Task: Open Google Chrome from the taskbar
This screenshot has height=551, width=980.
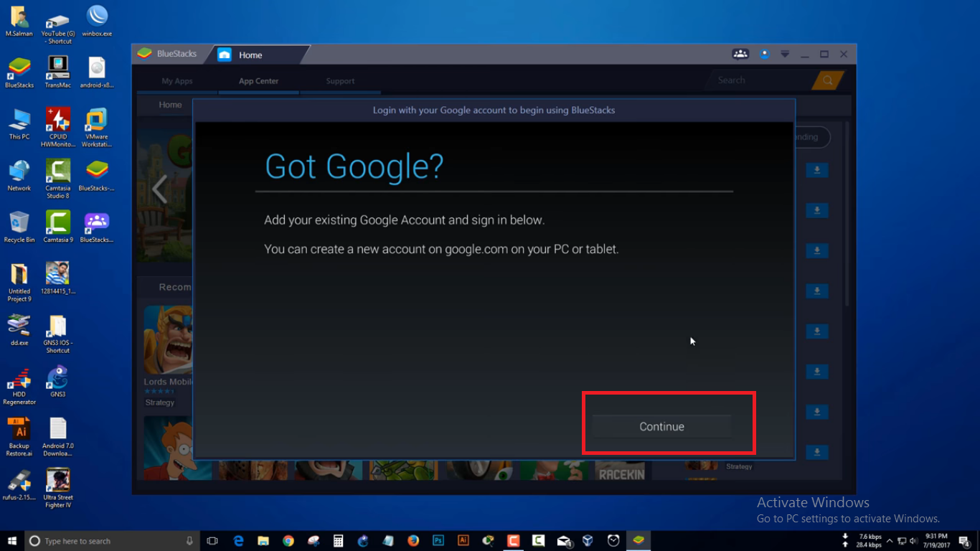Action: 288,541
